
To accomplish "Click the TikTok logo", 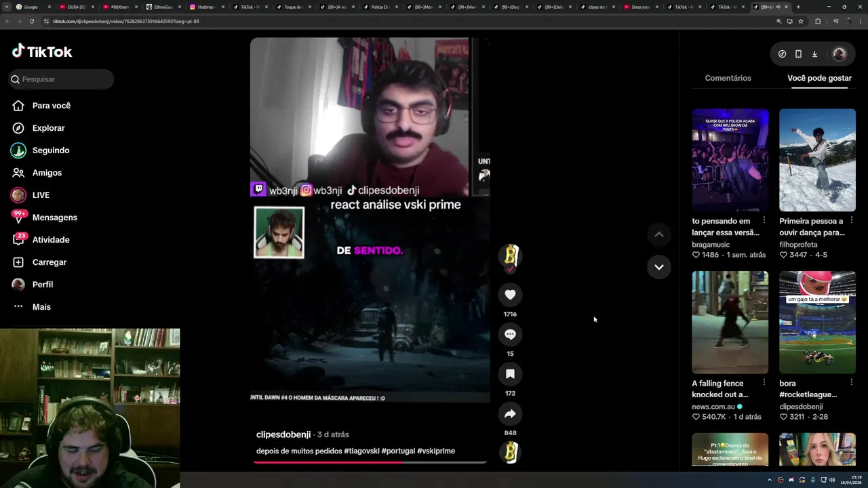I will [x=41, y=52].
